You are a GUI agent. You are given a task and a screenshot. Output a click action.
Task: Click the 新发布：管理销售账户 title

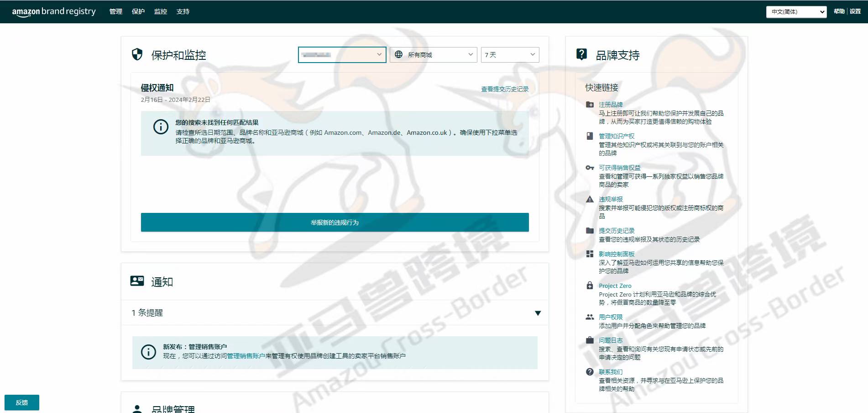tap(195, 347)
